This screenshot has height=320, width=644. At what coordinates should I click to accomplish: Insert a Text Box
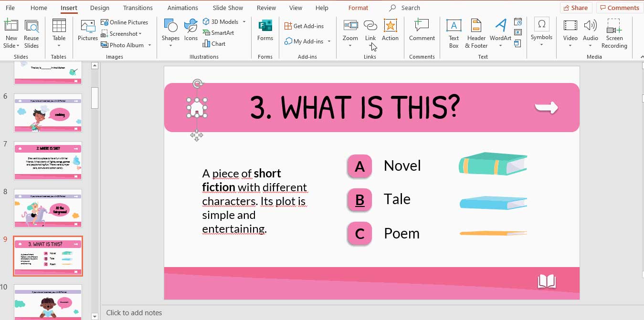453,33
